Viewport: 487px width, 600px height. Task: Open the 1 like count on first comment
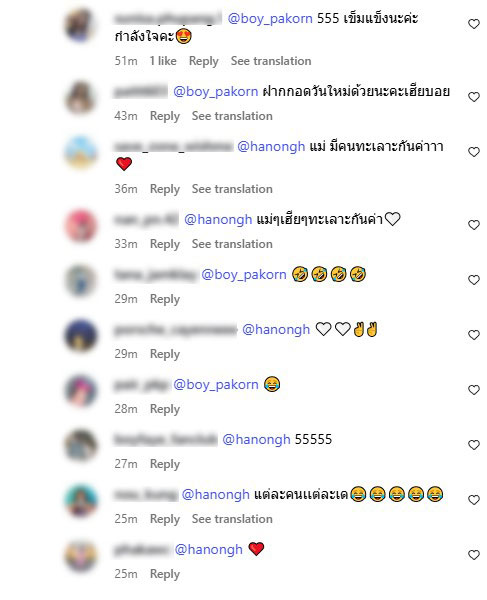163,61
